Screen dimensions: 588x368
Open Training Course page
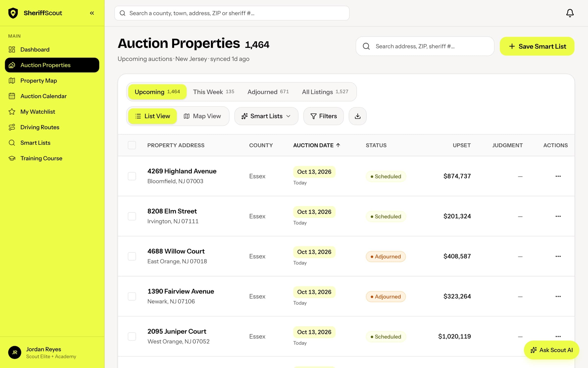52,158
